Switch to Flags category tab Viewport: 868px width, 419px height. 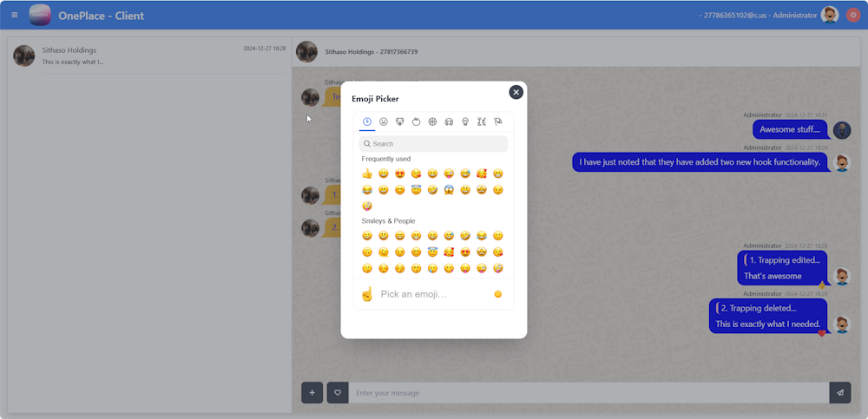tap(497, 121)
